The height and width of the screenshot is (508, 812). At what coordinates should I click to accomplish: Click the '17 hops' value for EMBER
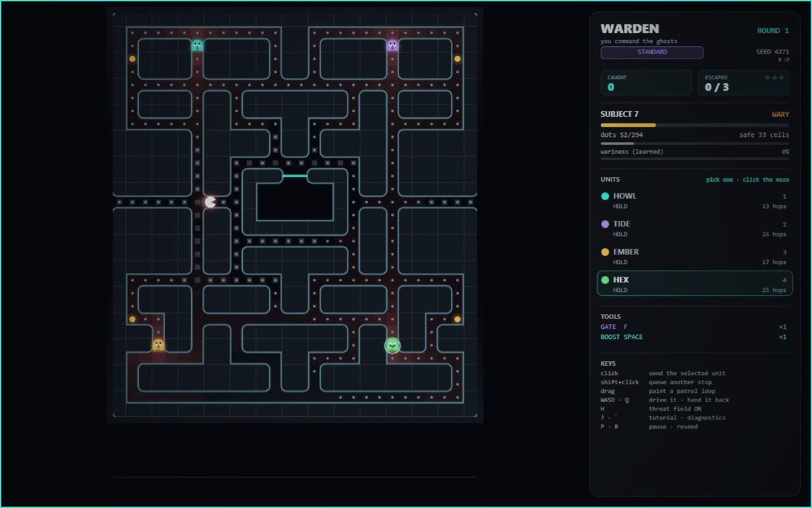click(774, 262)
